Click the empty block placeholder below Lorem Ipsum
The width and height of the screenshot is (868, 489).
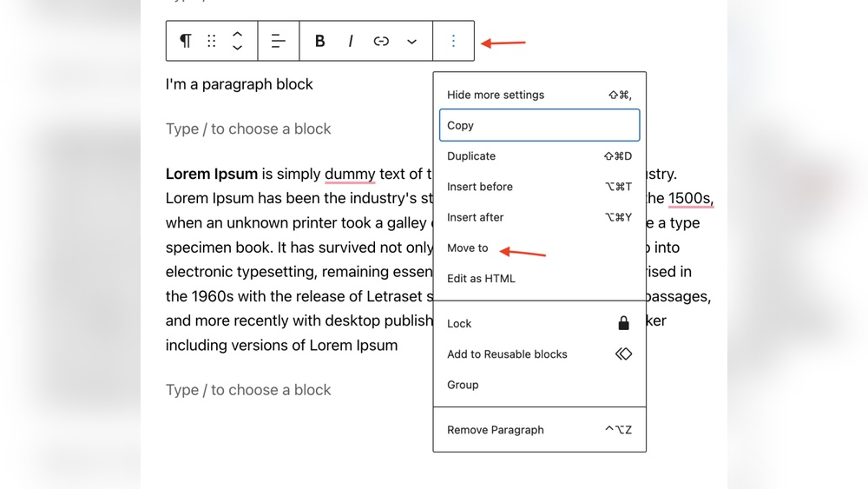pos(248,390)
